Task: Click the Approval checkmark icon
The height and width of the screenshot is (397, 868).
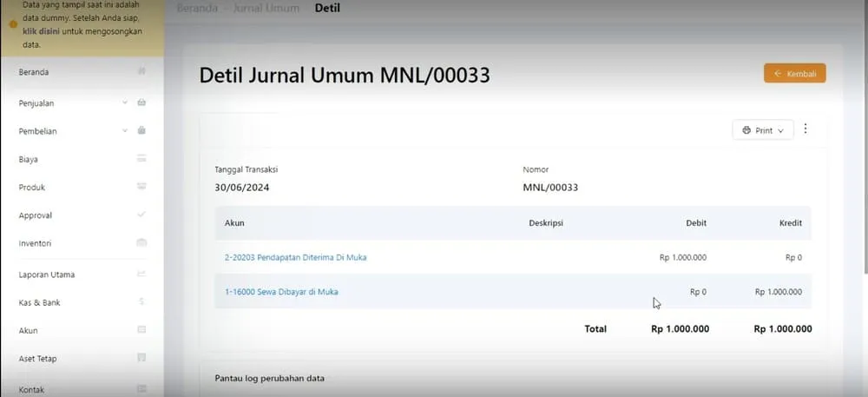Action: click(141, 215)
